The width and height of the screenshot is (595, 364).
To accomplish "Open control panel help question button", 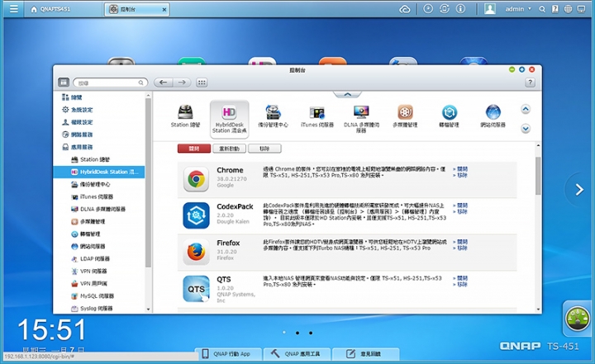I will coord(530,83).
